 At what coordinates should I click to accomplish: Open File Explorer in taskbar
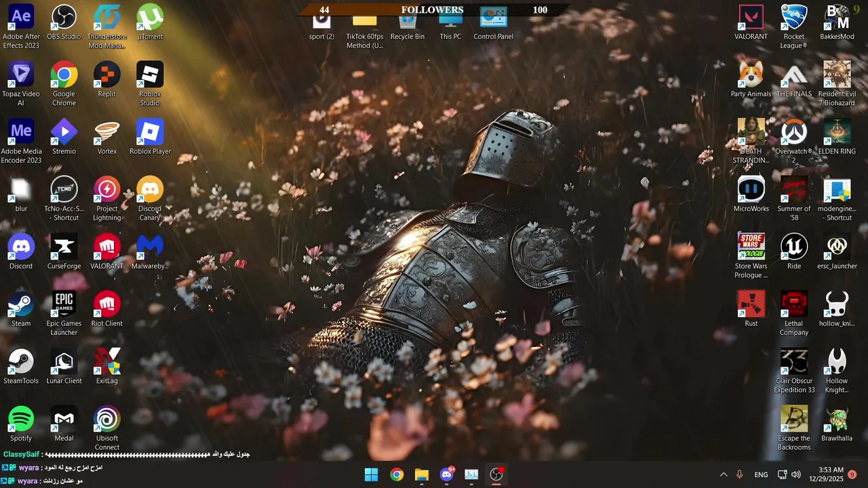click(x=422, y=474)
